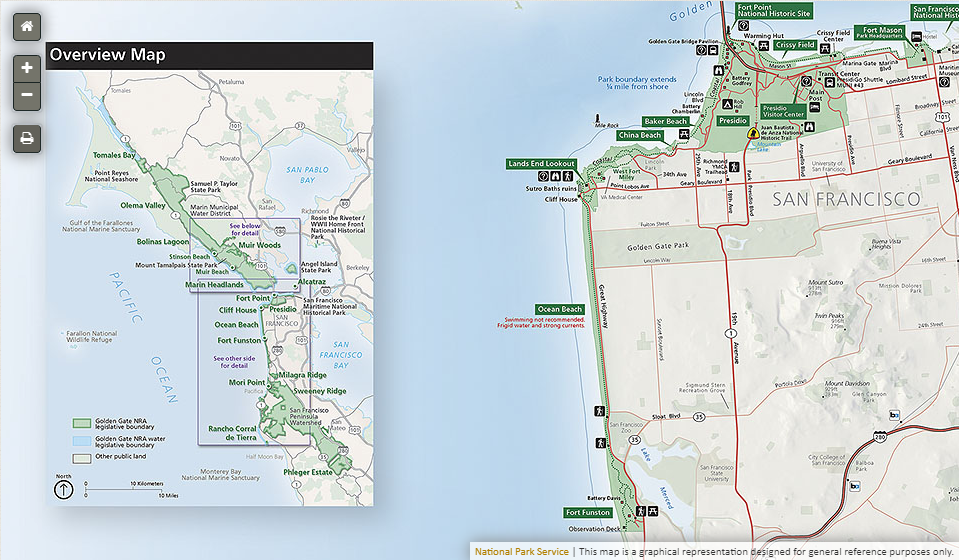Click the hiker icon at Richmond YMCA Trailhead

point(734,167)
